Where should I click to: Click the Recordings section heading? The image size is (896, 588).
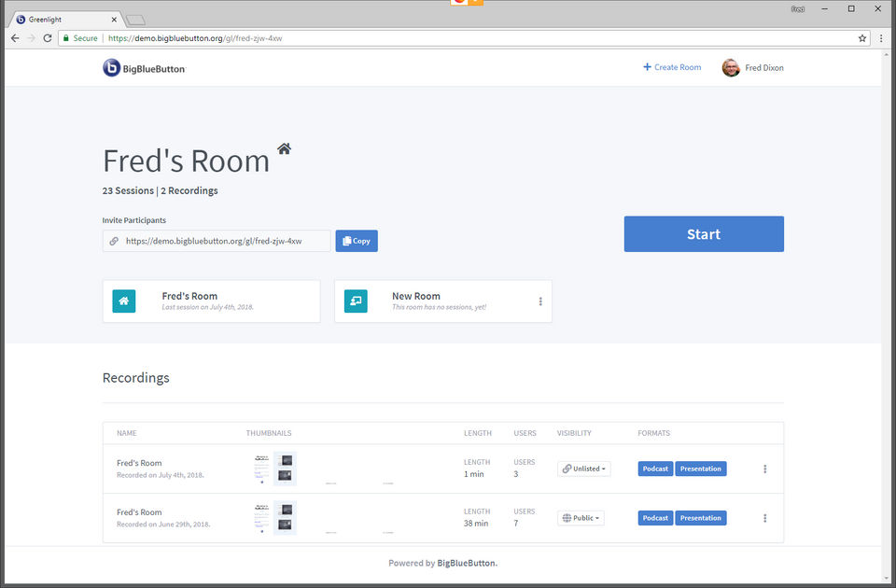pos(136,378)
